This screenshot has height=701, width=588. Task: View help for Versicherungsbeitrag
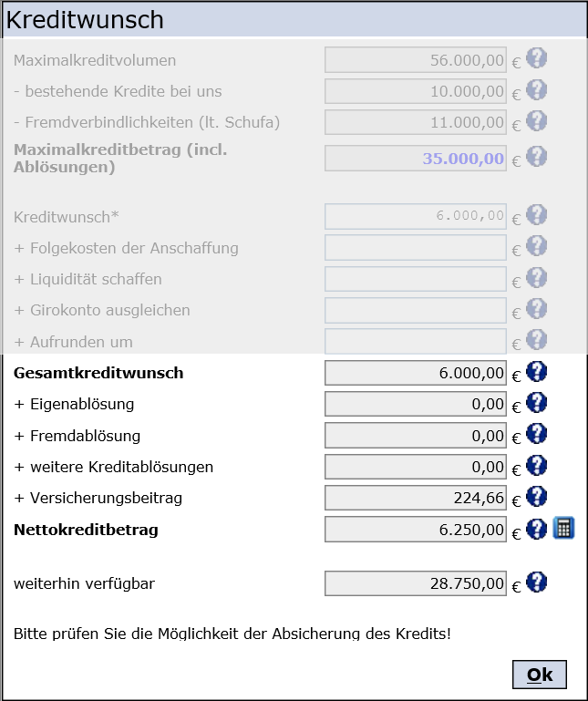tap(537, 496)
